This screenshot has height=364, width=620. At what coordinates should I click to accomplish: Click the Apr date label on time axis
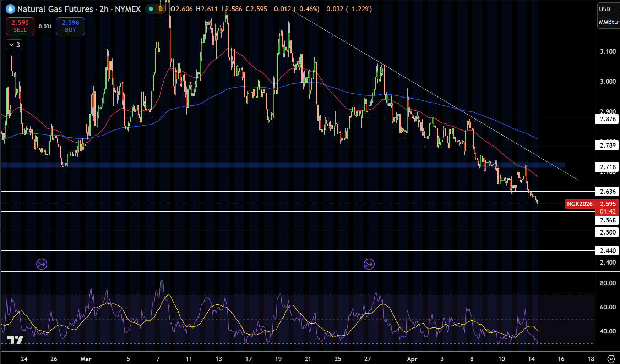coord(412,359)
